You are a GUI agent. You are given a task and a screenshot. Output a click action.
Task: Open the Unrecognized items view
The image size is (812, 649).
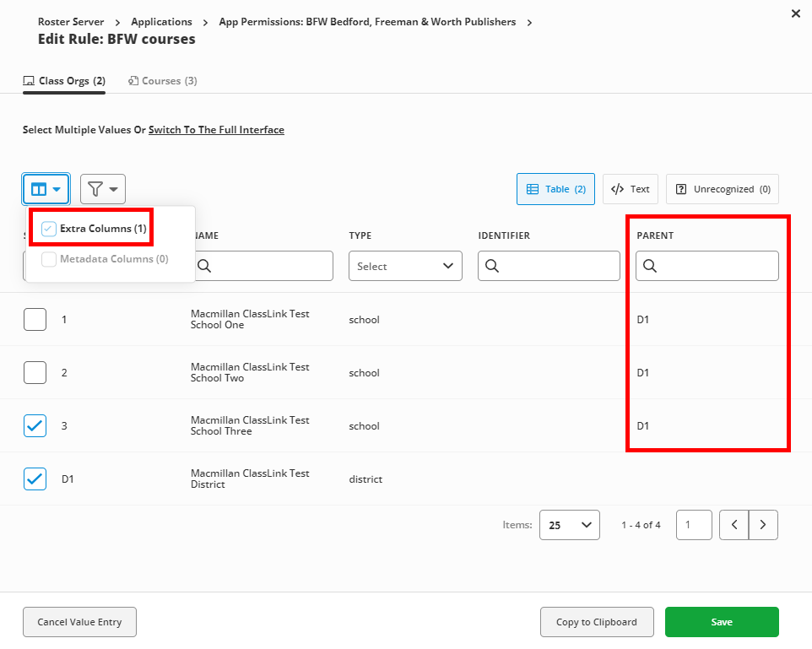(x=722, y=188)
